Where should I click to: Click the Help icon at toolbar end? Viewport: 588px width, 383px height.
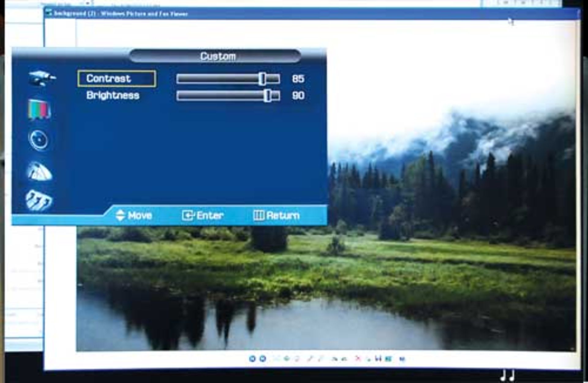coord(402,359)
